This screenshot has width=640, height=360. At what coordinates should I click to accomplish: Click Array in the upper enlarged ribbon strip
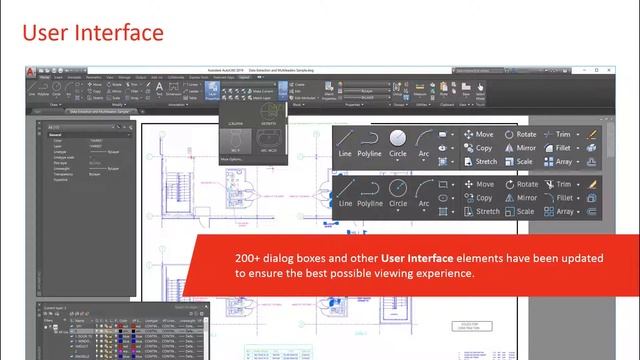pyautogui.click(x=558, y=162)
